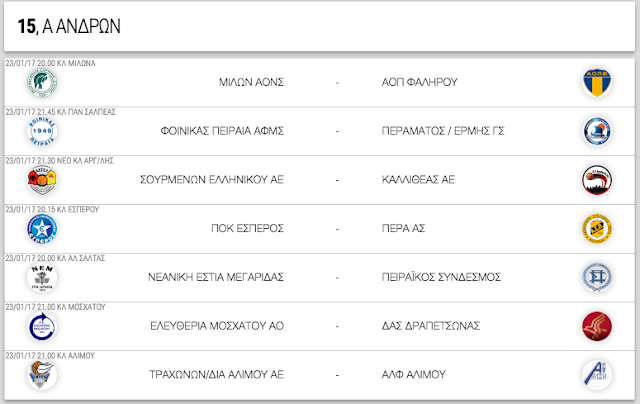Click the ΚΛ ΕΣΠΕΡΟΥ match date and venue line
Viewport: 640px width, 404px height.
click(52, 209)
